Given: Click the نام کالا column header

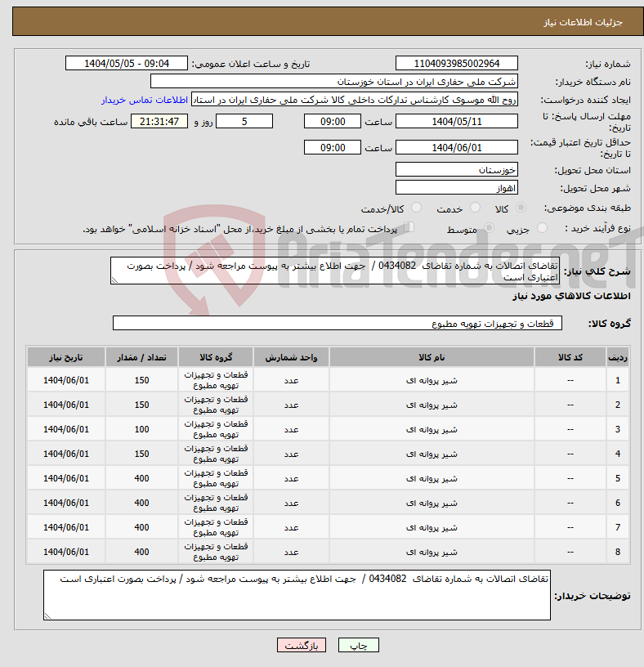Looking at the screenshot, I should coord(432,357).
